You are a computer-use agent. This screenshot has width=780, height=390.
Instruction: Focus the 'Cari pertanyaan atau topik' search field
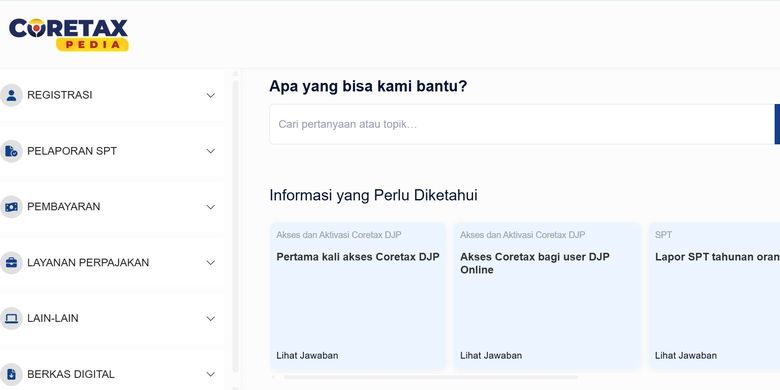pos(522,124)
